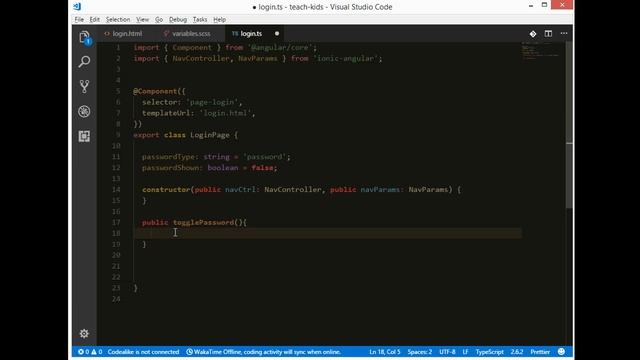Viewport: 640px width, 360px height.
Task: Open the Go menu
Action: coord(159,20)
